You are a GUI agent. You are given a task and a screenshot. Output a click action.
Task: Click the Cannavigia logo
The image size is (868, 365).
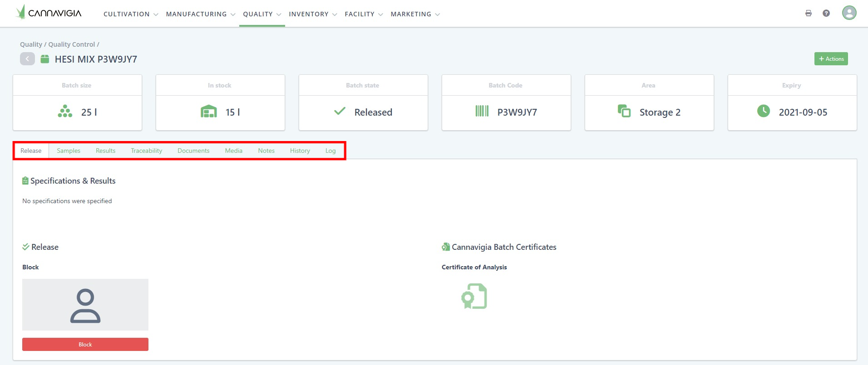pyautogui.click(x=49, y=13)
